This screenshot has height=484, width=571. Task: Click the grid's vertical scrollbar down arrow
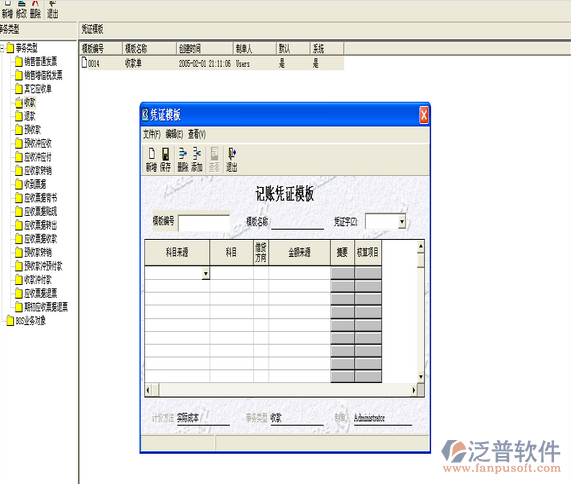pyautogui.click(x=421, y=377)
